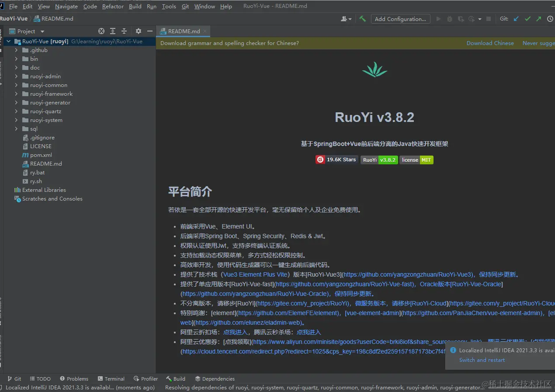Open recent locations with the clock icon
Screen dimensions: 555x392
coord(550,18)
